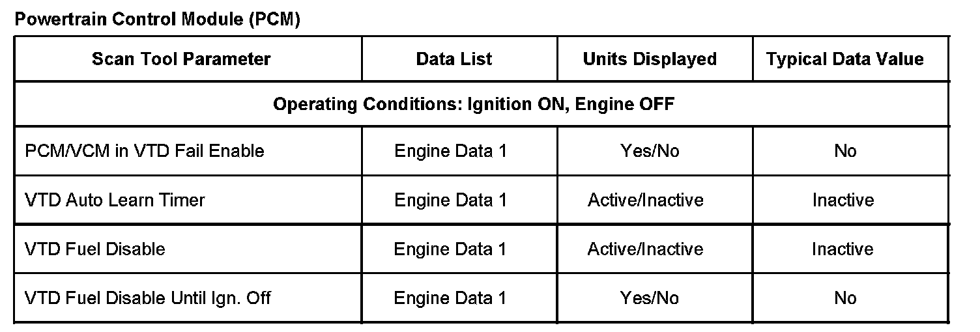
Task: Select the VTD Auto Learn Timer parameter
Action: [115, 200]
